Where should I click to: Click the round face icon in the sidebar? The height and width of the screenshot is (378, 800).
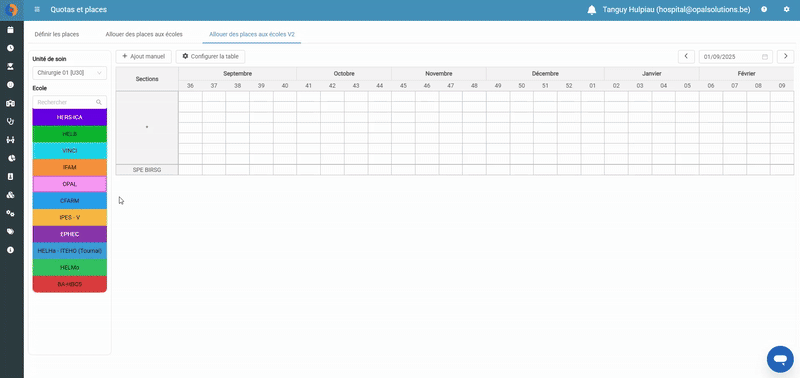click(x=10, y=85)
